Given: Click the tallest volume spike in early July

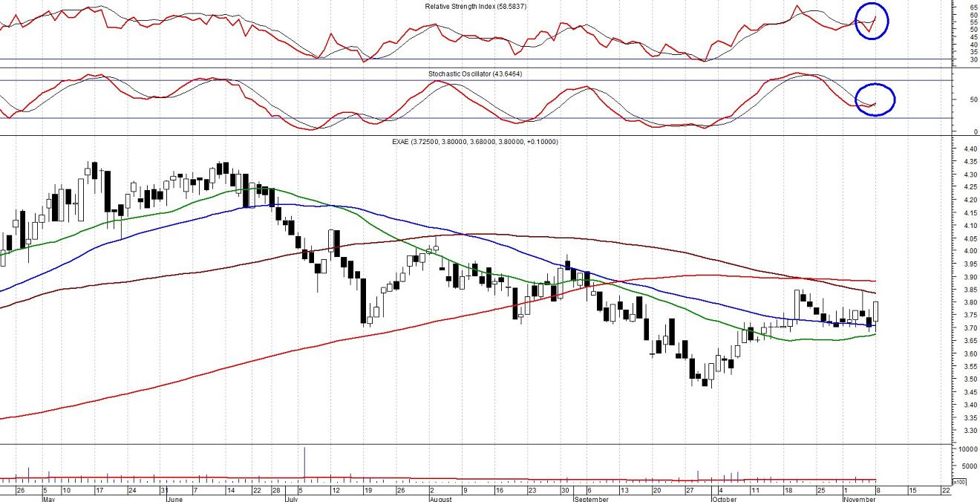Looking at the screenshot, I should point(304,462).
